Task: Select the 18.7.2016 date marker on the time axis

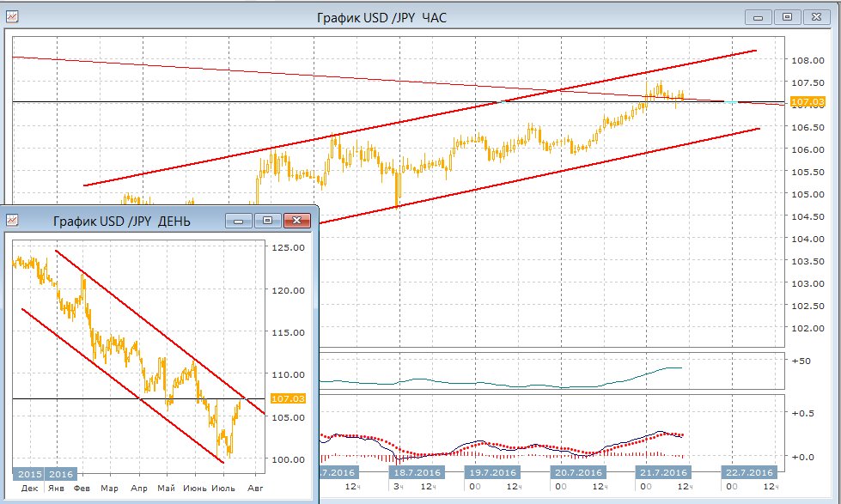Action: tap(417, 472)
